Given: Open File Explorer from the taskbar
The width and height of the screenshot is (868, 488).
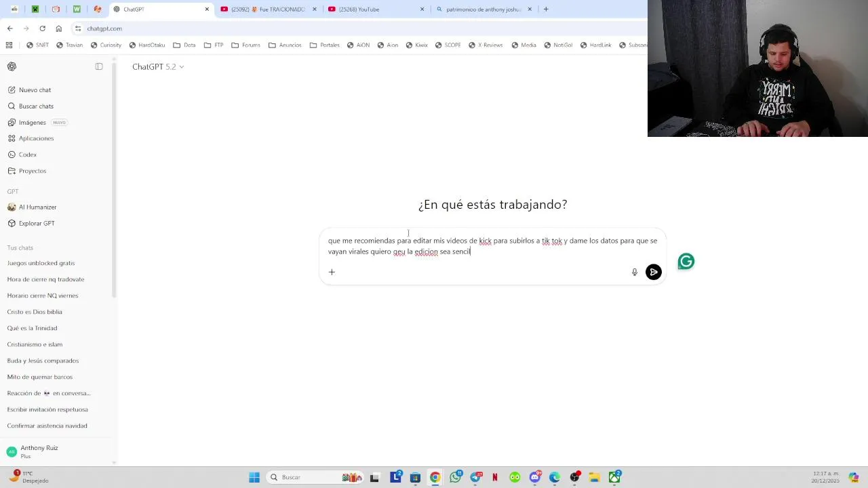Looking at the screenshot, I should (x=594, y=477).
